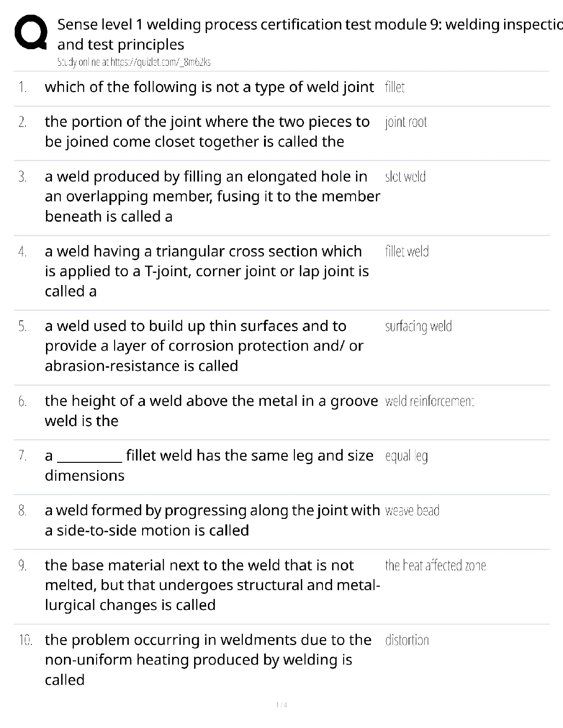Click 'the heat affected zone' answer
The width and height of the screenshot is (563, 728).
[x=435, y=565]
